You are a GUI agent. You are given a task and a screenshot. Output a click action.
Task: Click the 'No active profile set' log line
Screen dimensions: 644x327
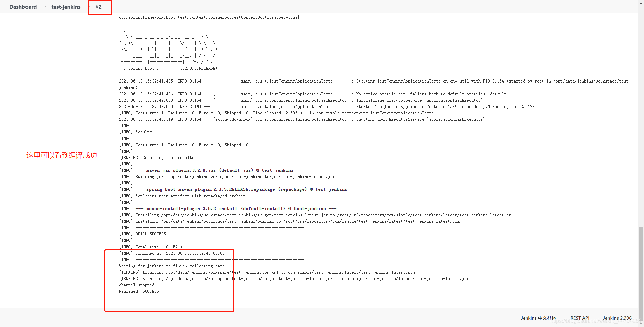click(x=313, y=94)
